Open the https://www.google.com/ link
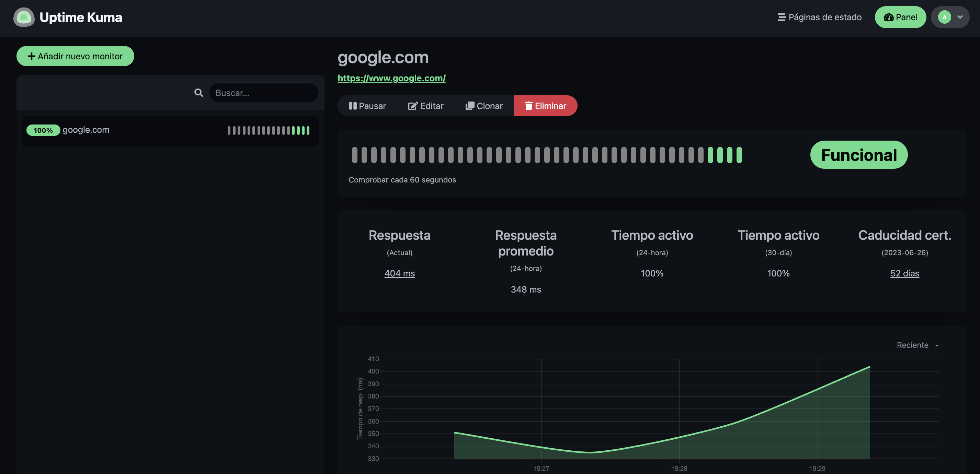This screenshot has width=980, height=474. tap(391, 78)
